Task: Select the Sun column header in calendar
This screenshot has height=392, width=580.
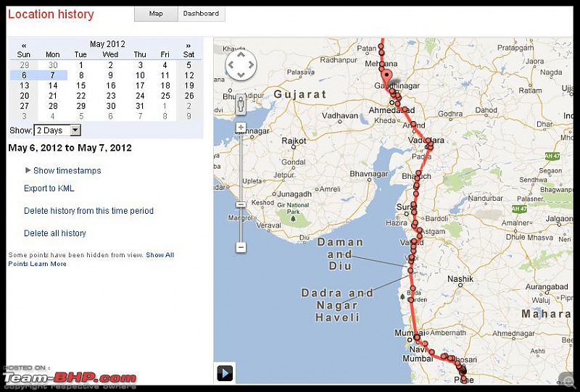Action: point(24,55)
